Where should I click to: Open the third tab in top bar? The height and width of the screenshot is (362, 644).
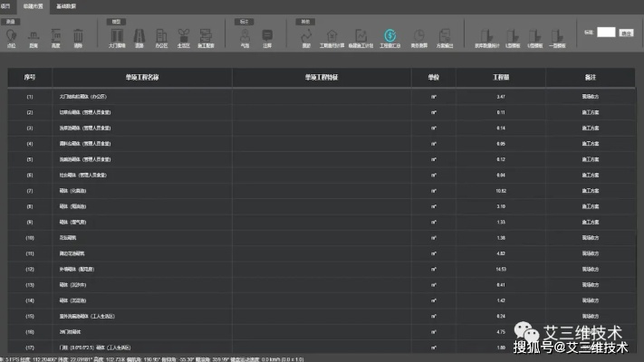coord(67,5)
